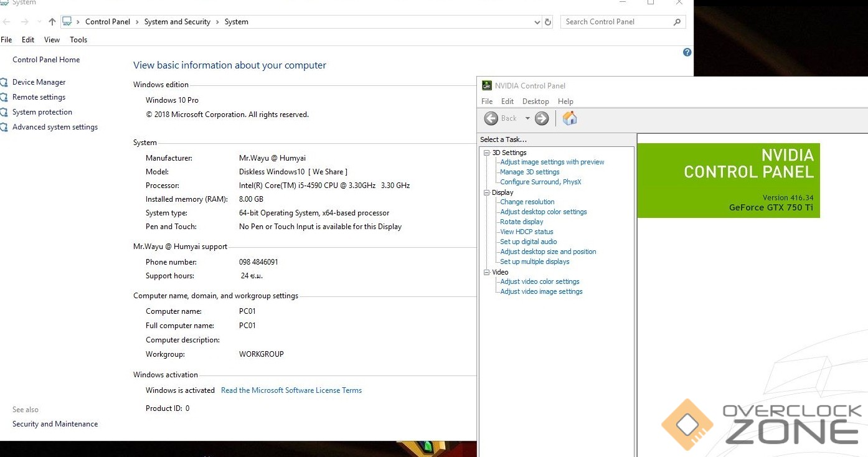This screenshot has height=457, width=868.
Task: Click the Back arrow button in NVIDIA toolbar
Action: pyautogui.click(x=491, y=118)
